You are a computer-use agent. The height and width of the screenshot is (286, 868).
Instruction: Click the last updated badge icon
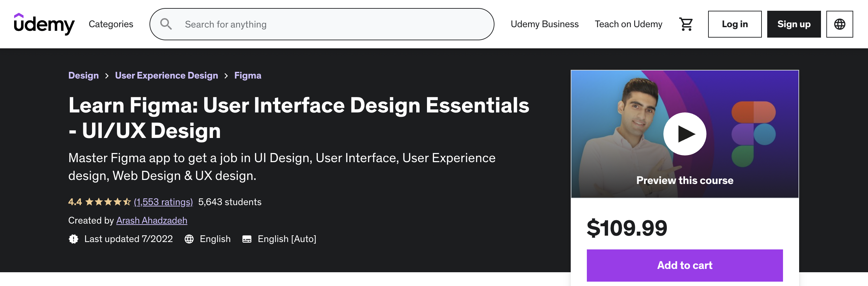[x=74, y=239]
